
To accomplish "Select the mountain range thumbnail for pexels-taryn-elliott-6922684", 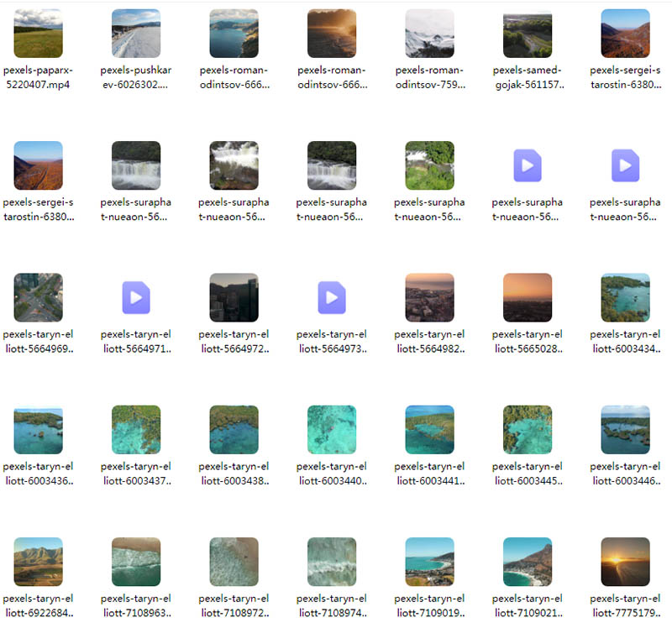I will (x=38, y=562).
